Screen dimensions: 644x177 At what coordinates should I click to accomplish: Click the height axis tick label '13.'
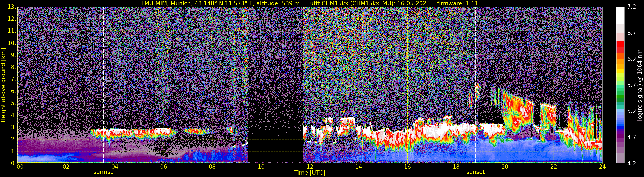pos(12,7)
